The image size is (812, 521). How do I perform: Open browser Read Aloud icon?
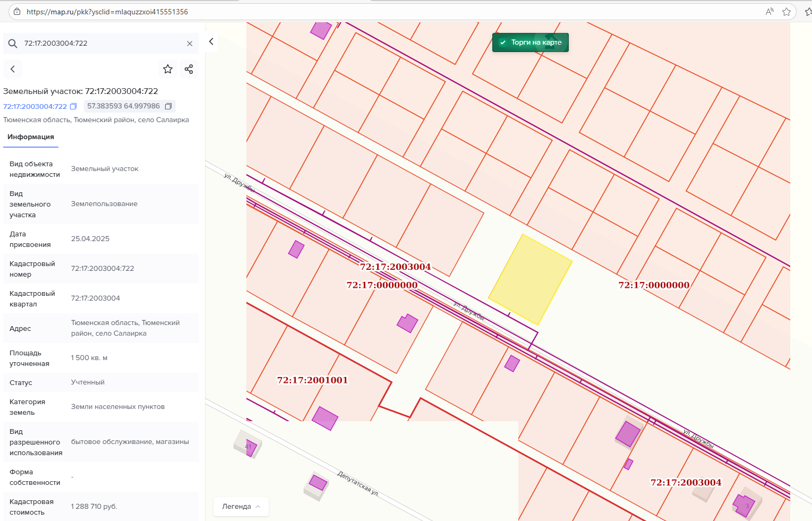[x=770, y=12]
